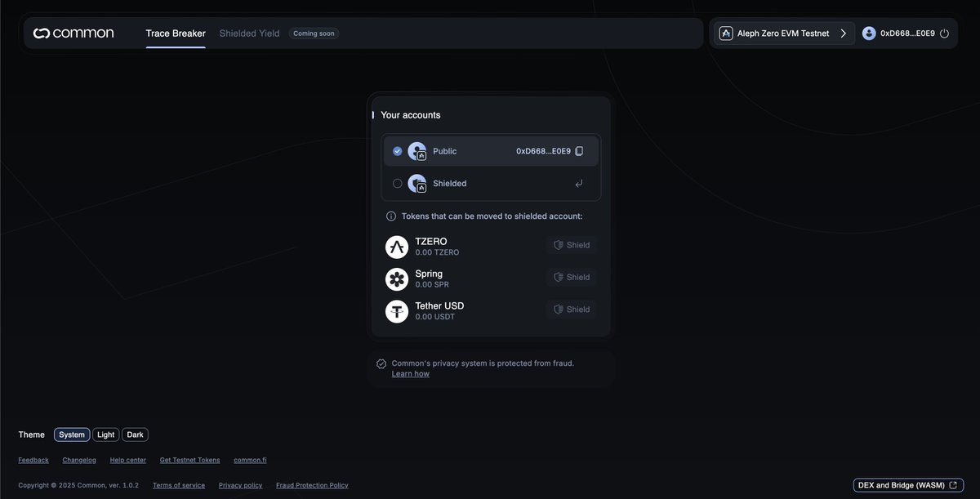Click the Coming soon badge

point(314,33)
